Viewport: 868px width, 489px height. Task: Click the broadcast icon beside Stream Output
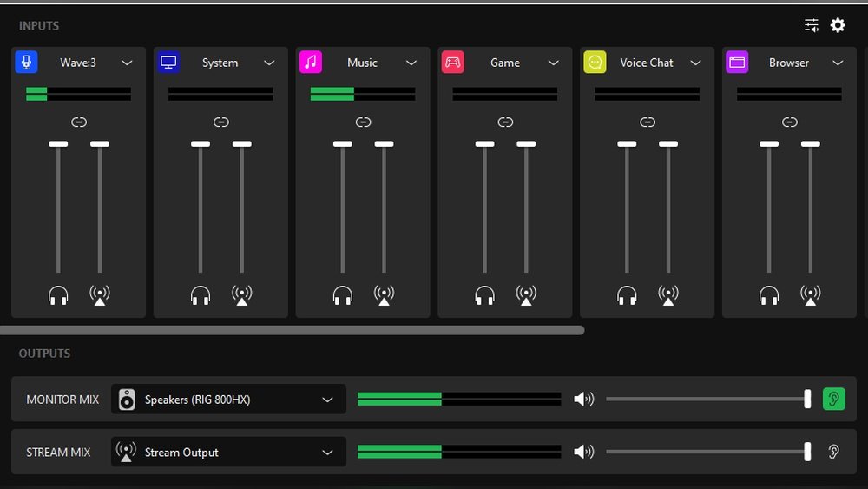tap(126, 452)
